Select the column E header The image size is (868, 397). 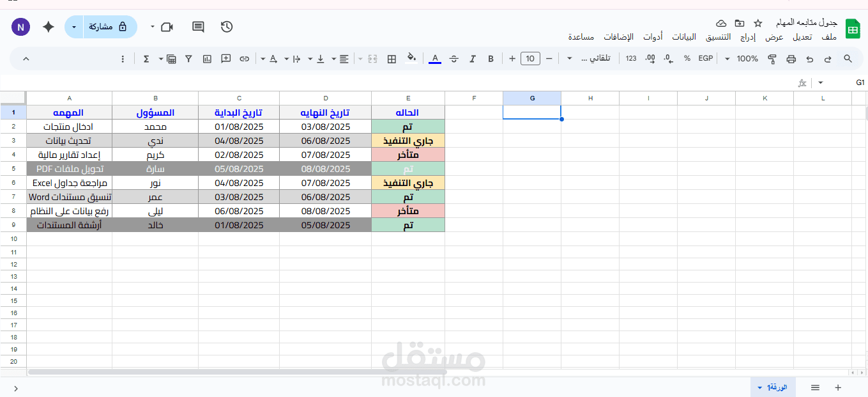408,98
